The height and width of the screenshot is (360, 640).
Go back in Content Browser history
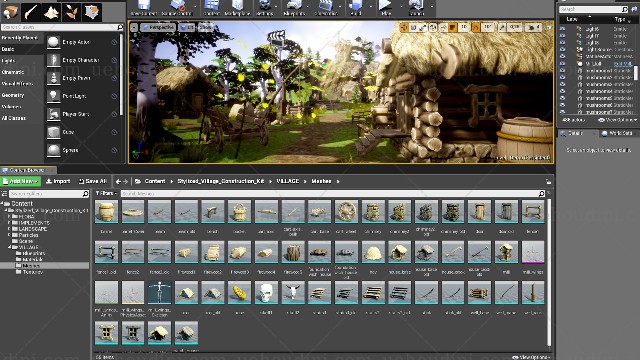(118, 181)
